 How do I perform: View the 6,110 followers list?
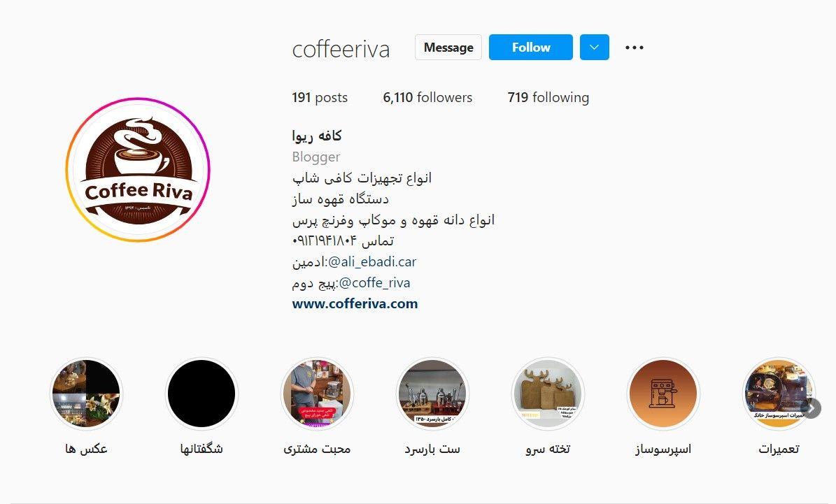[x=427, y=97]
